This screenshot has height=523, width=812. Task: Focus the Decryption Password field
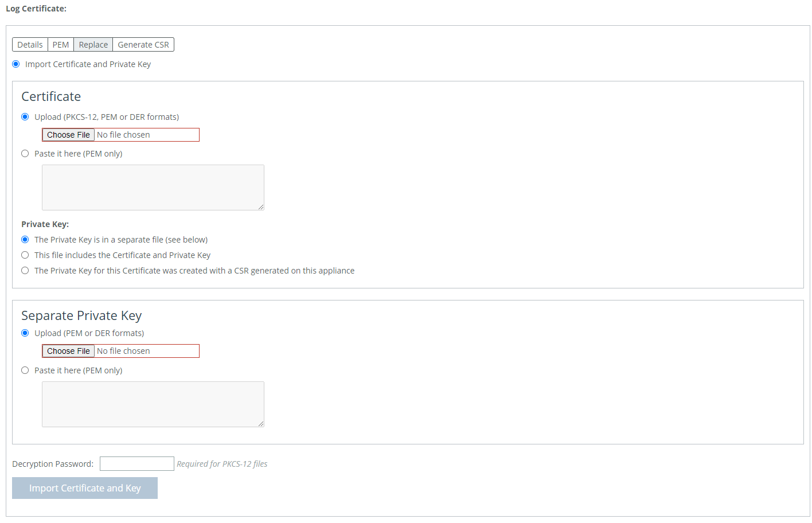[136, 464]
